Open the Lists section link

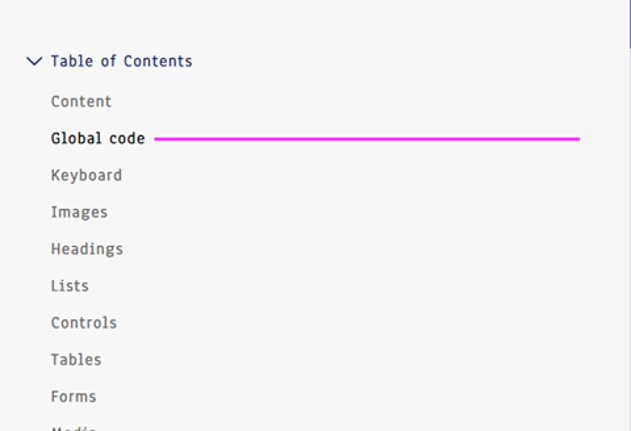pyautogui.click(x=70, y=286)
